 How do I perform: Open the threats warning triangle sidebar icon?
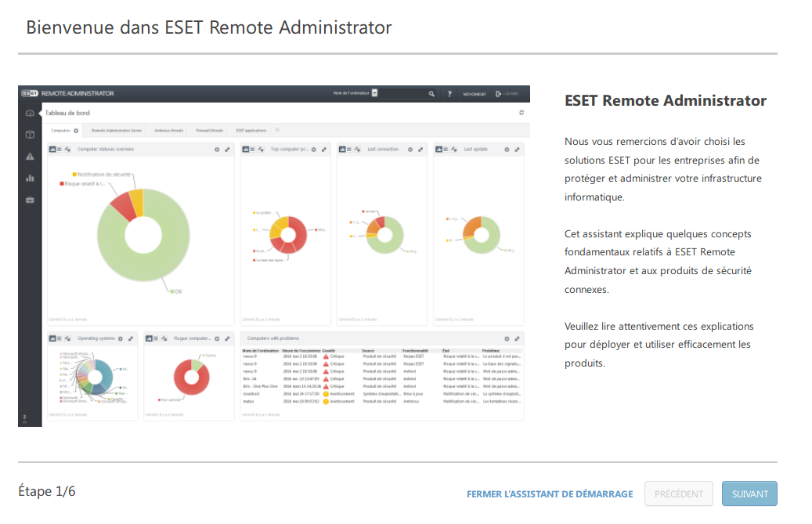[30, 157]
